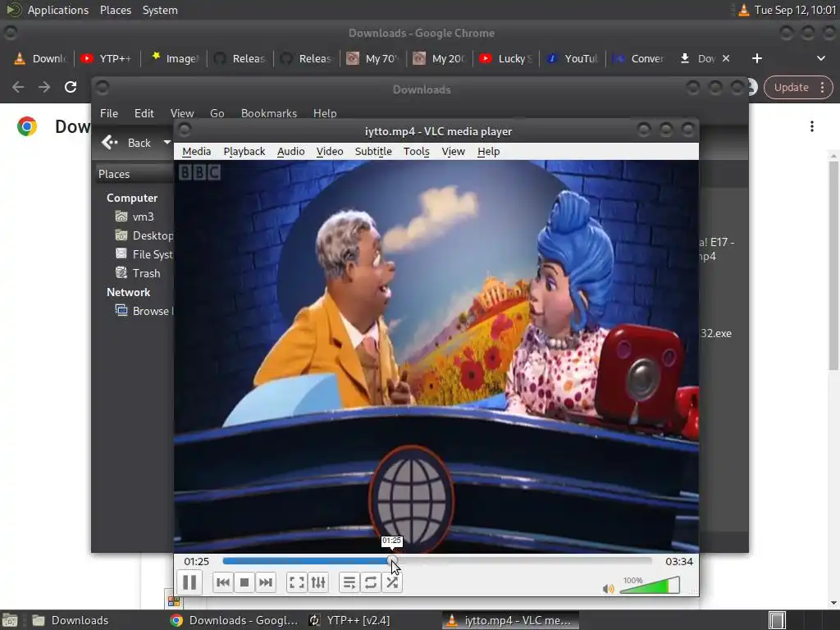Go forward in Chrome
This screenshot has height=630, width=840.
44,87
